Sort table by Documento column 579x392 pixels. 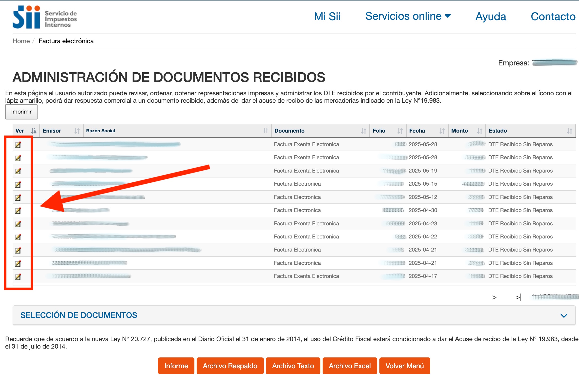(x=364, y=131)
